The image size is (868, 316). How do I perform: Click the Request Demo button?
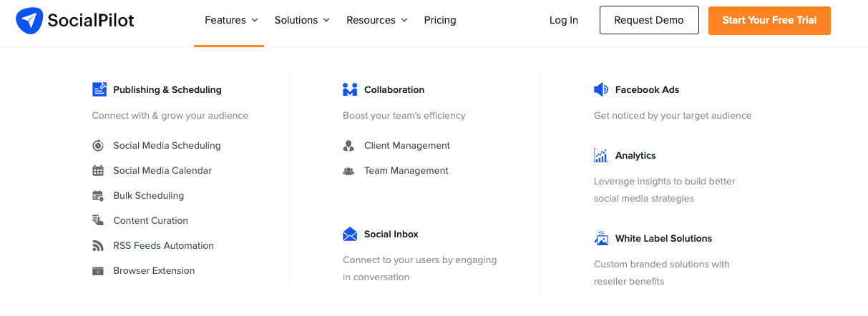point(649,20)
